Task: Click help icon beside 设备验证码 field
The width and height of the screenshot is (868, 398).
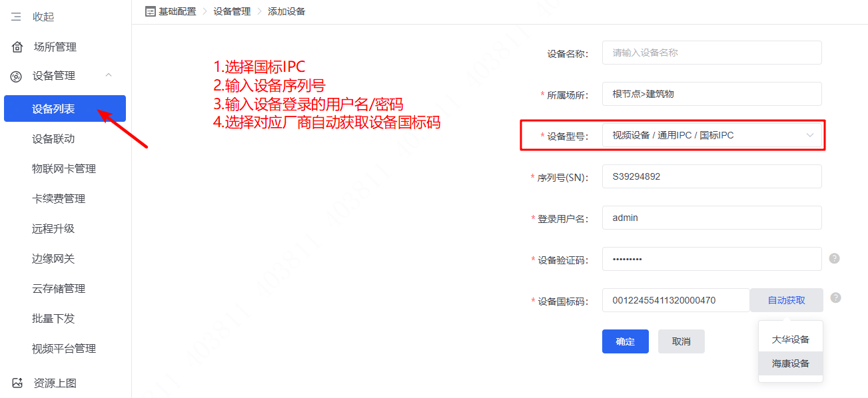Action: 834,258
